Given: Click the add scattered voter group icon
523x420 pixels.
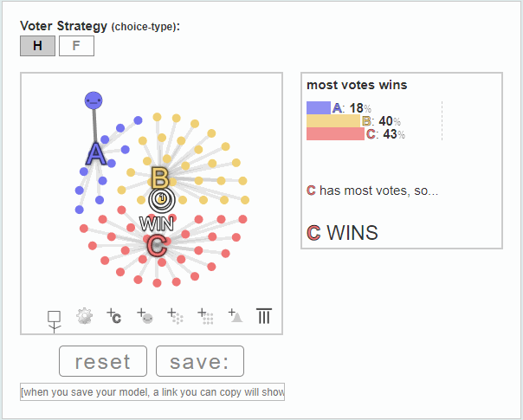Looking at the screenshot, I should tap(175, 316).
